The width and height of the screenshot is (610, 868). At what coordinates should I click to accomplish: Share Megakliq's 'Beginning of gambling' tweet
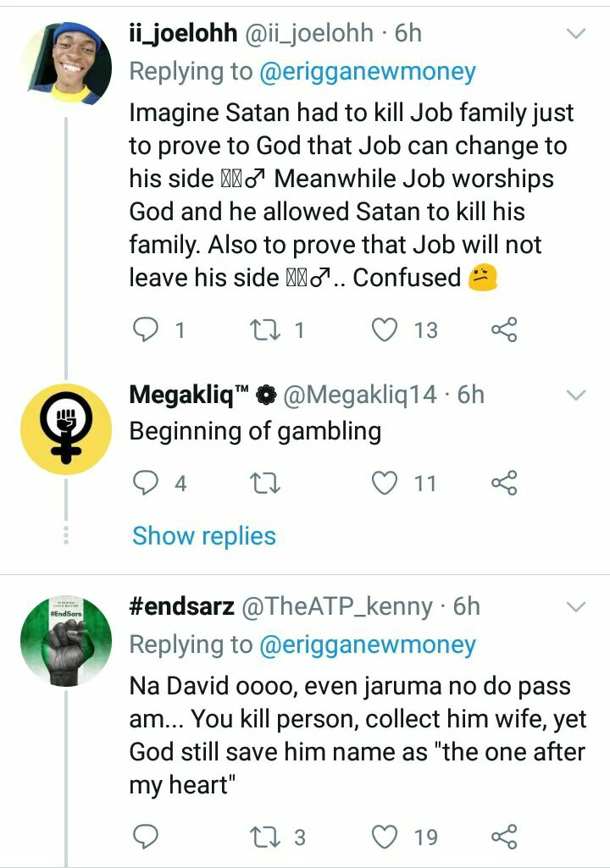click(504, 483)
